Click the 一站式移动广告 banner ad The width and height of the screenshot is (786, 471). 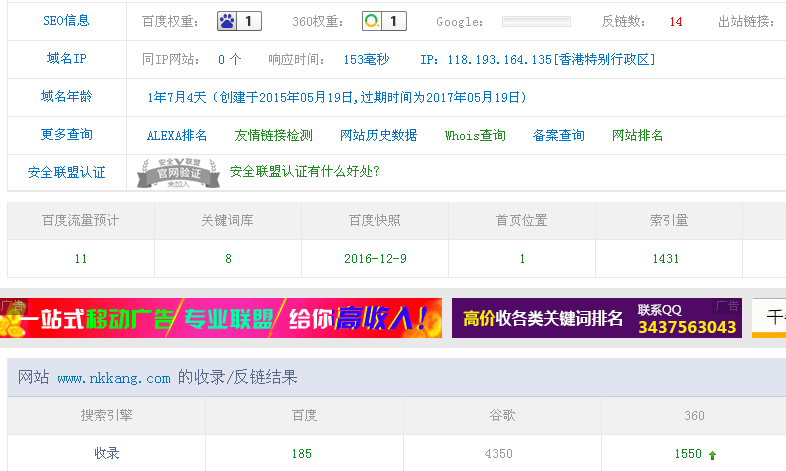tap(220, 318)
